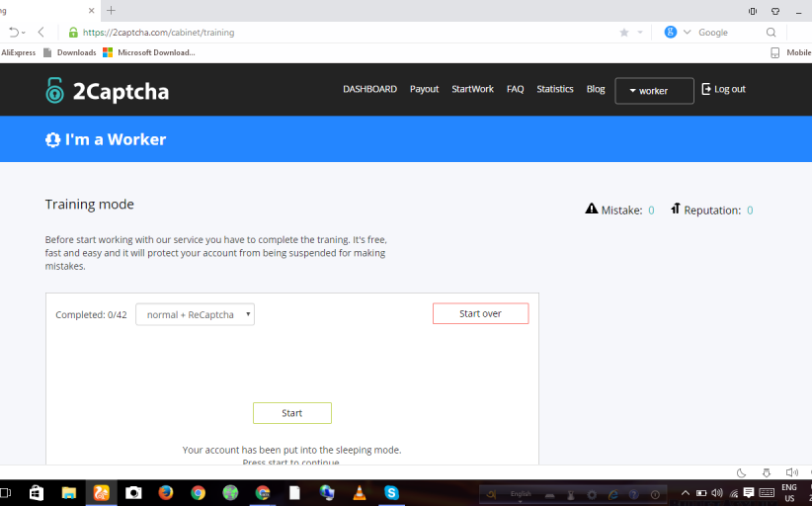Go back using the browser back arrow
Viewport: 812px width, 506px height.
coord(41,33)
